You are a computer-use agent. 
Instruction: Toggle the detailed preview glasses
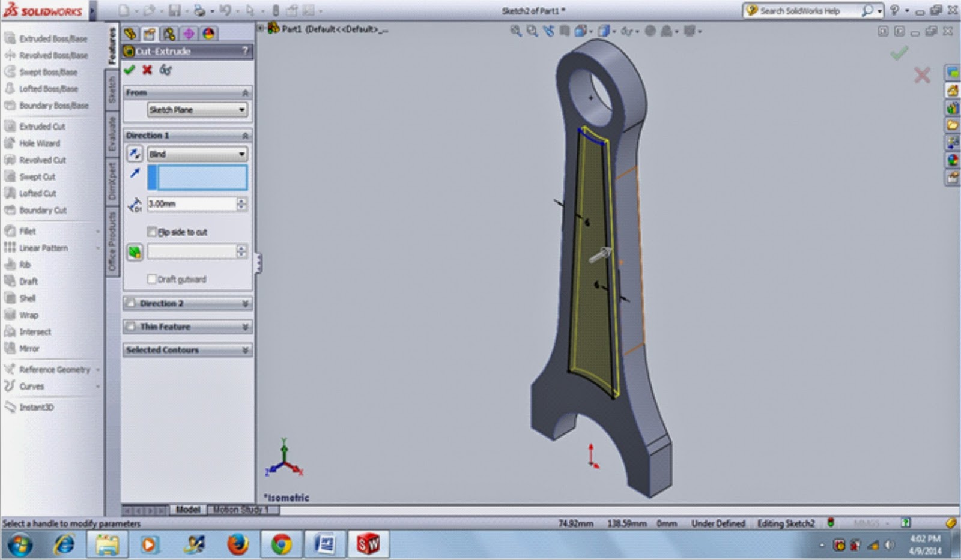coord(165,70)
